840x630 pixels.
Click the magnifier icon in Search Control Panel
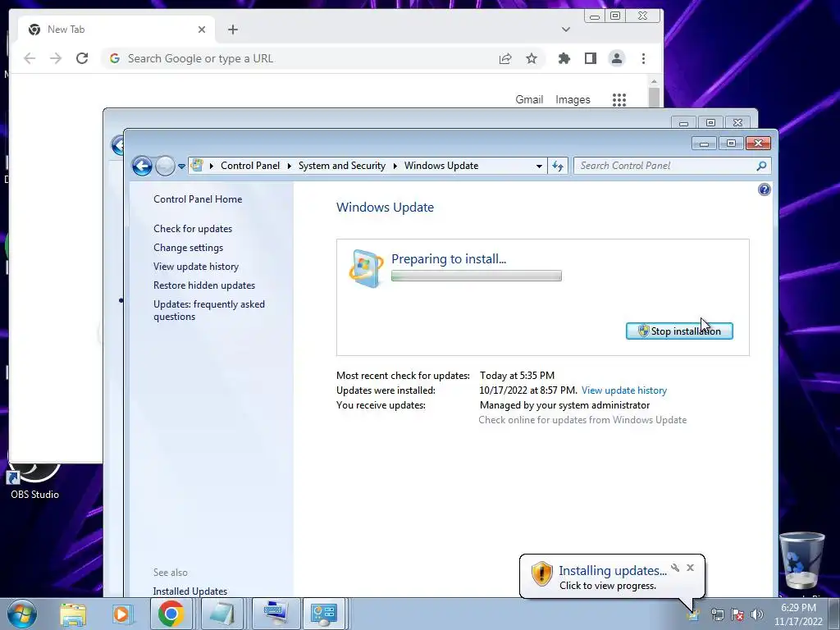[761, 166]
